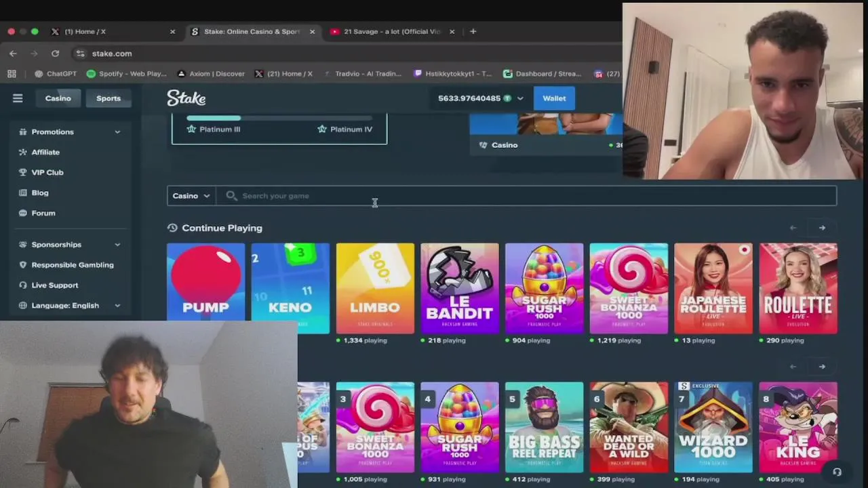Click the Continue Playing history icon
The height and width of the screenshot is (488, 868).
tap(172, 228)
